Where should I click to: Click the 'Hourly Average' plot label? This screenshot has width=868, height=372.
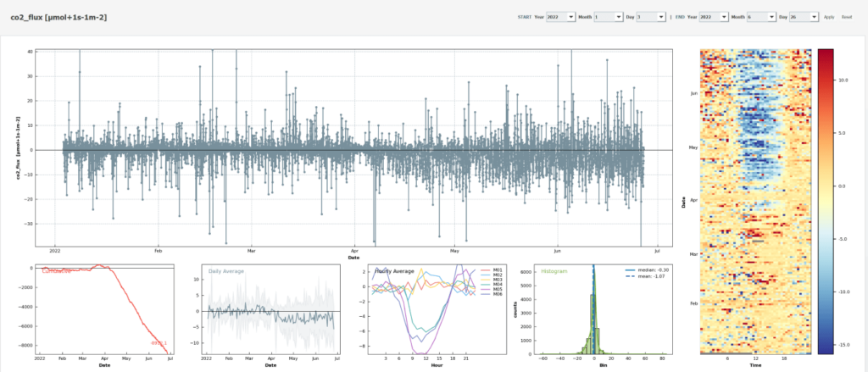pyautogui.click(x=394, y=271)
